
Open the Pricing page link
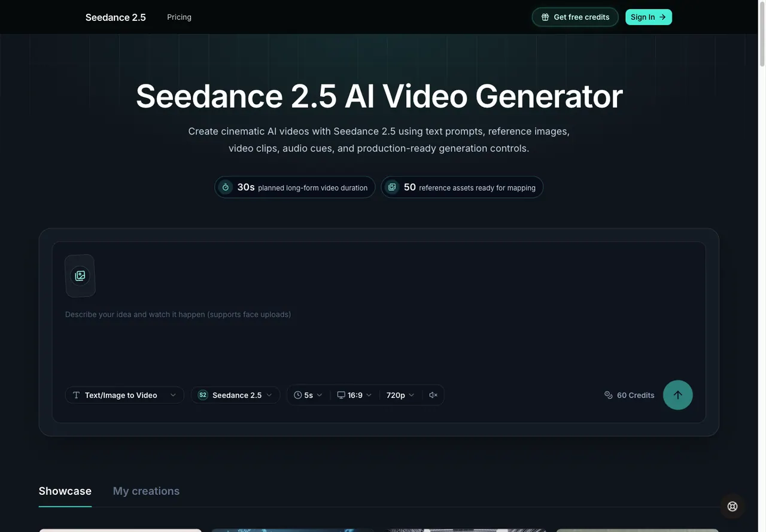[x=180, y=17]
